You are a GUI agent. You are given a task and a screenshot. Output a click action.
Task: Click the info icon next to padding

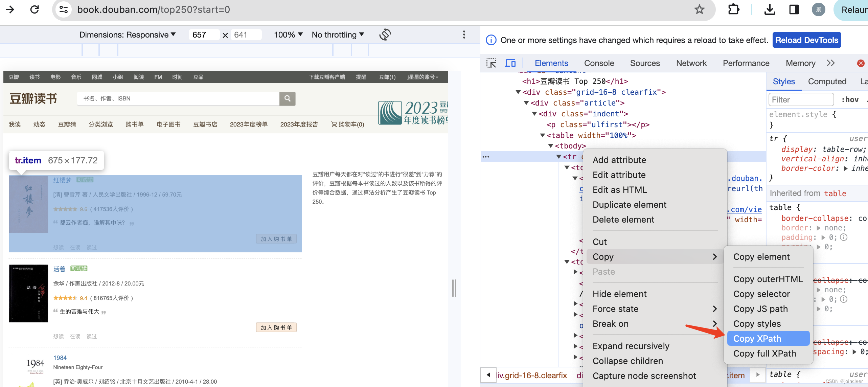[844, 237]
